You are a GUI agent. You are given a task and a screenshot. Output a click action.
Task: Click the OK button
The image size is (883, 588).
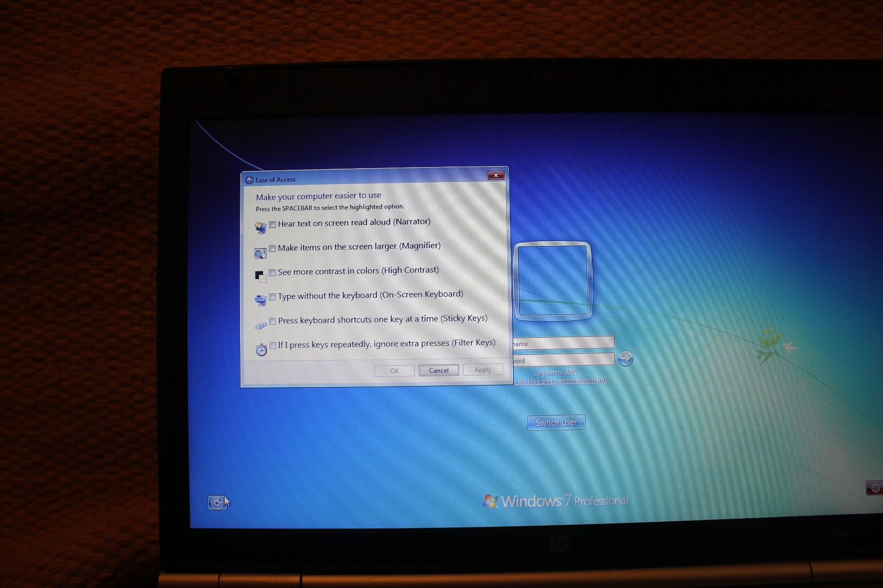point(395,371)
